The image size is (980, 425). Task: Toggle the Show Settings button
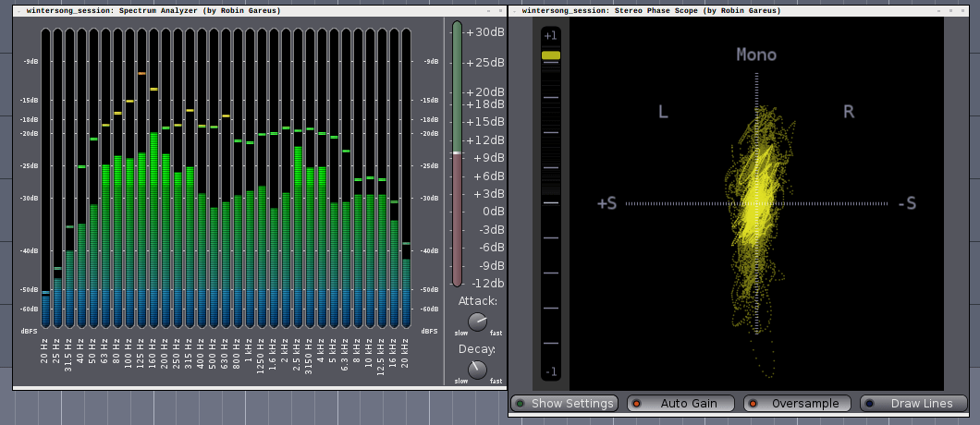564,403
